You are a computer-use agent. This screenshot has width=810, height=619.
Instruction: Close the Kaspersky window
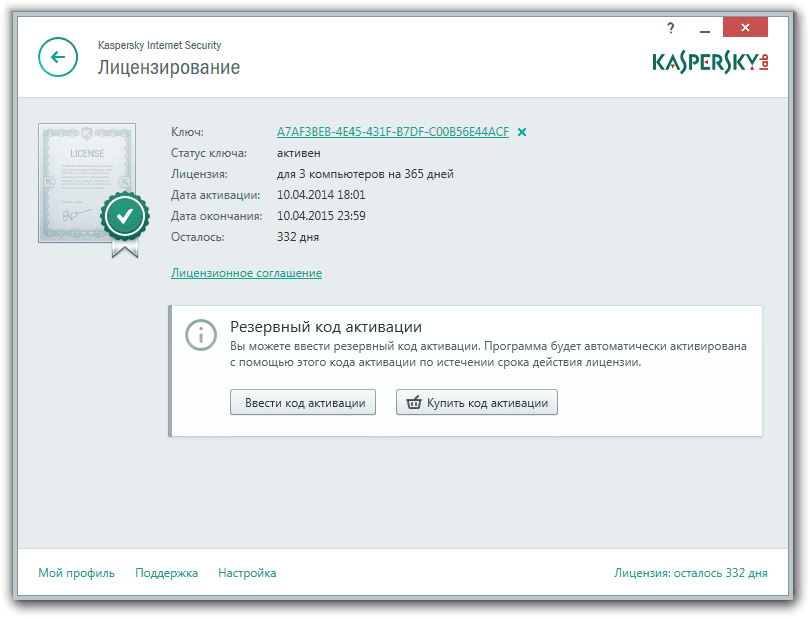click(x=745, y=27)
